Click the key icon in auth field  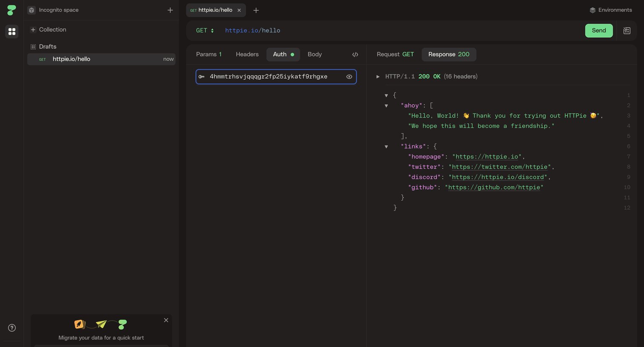pyautogui.click(x=201, y=77)
